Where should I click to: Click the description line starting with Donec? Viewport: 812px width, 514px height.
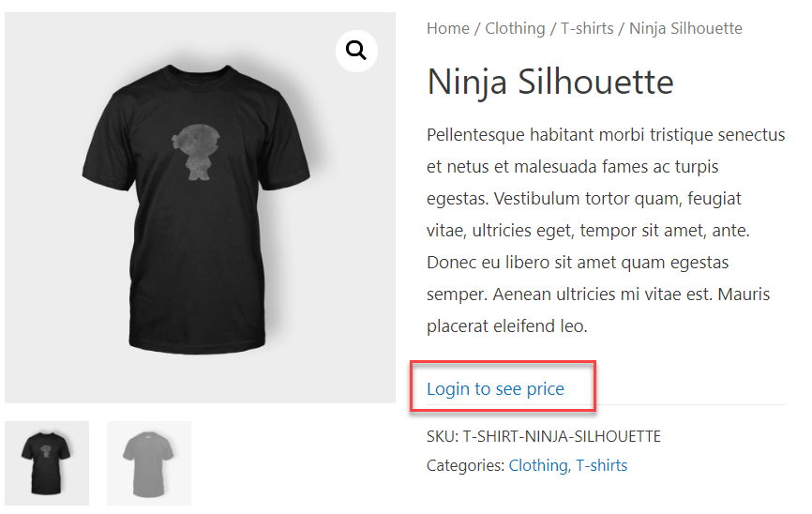pyautogui.click(x=578, y=263)
